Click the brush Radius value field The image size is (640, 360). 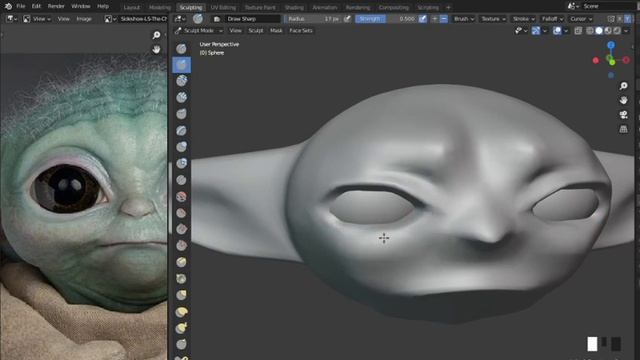pyautogui.click(x=313, y=19)
